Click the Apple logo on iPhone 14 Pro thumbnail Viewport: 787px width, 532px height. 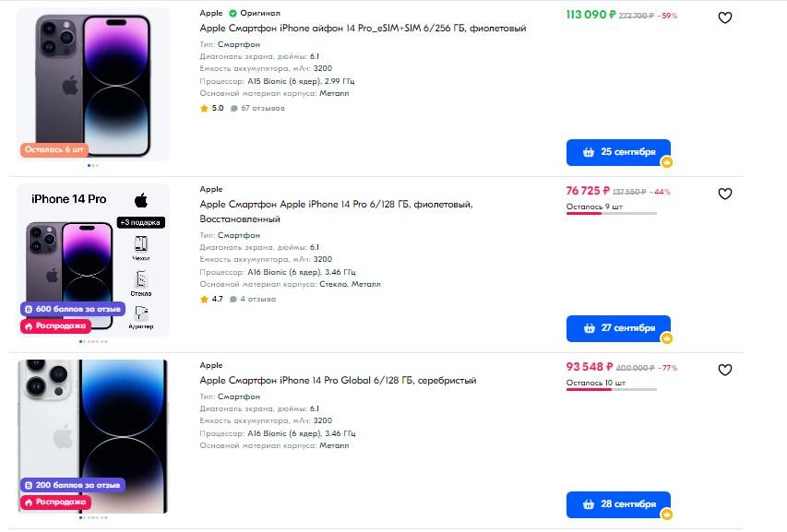[141, 201]
